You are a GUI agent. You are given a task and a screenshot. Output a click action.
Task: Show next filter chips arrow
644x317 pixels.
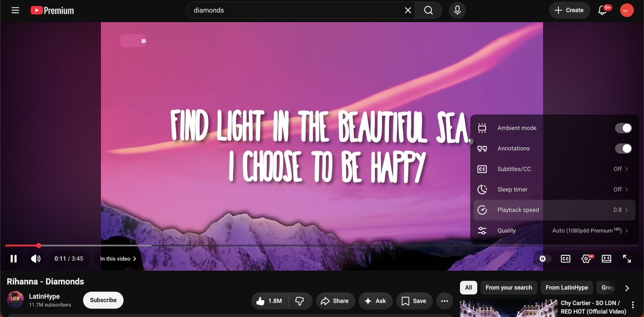tap(627, 288)
